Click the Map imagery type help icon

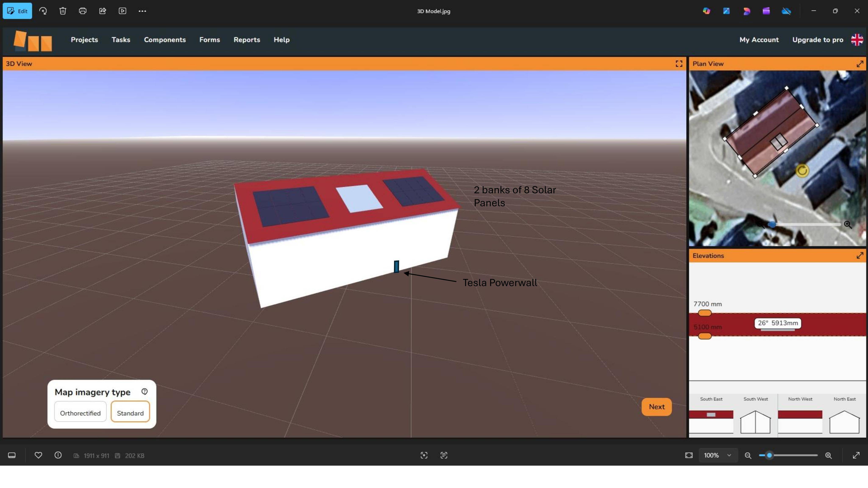(x=145, y=391)
